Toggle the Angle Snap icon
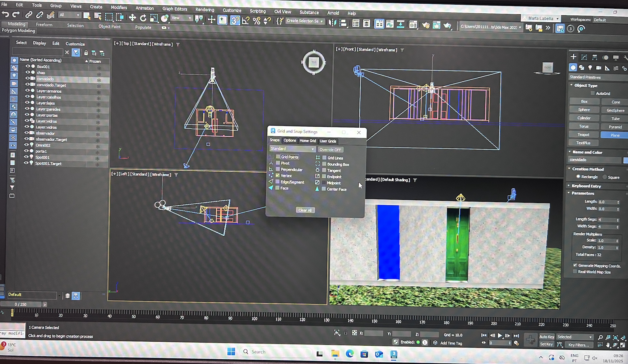 pos(246,21)
